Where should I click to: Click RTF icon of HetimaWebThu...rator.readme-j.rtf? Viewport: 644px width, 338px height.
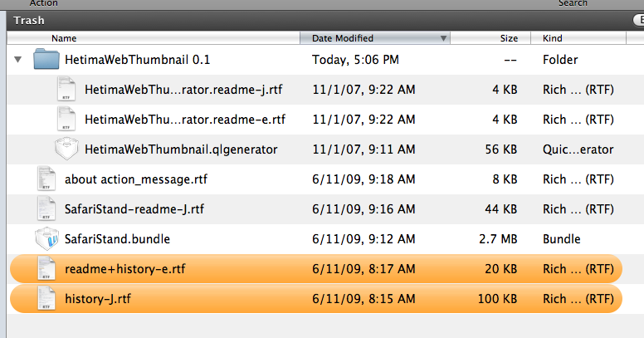coord(66,89)
